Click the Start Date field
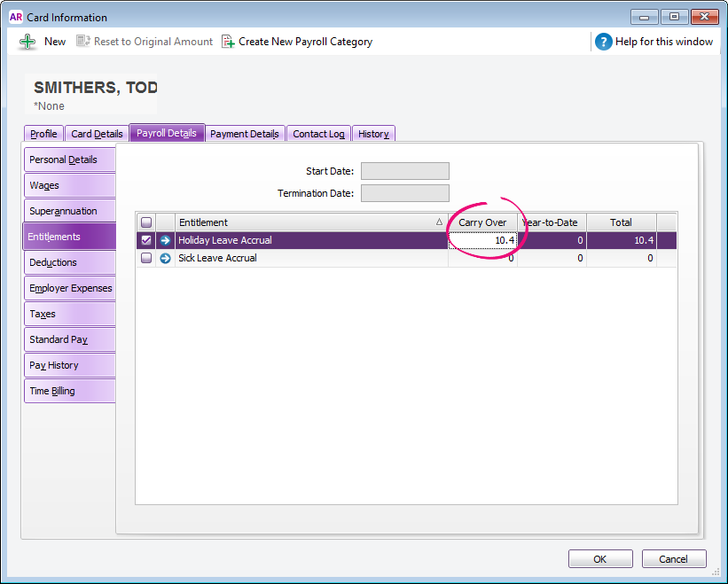The image size is (728, 584). (404, 171)
